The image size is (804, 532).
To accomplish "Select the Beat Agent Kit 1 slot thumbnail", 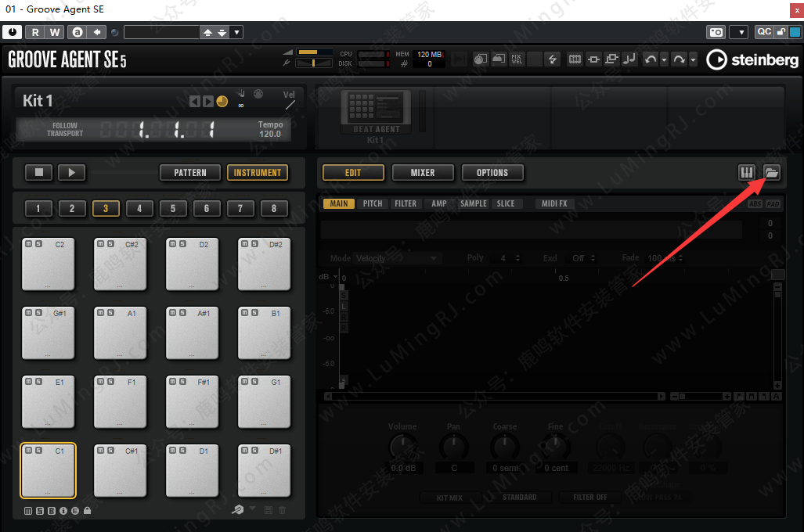I will point(376,112).
